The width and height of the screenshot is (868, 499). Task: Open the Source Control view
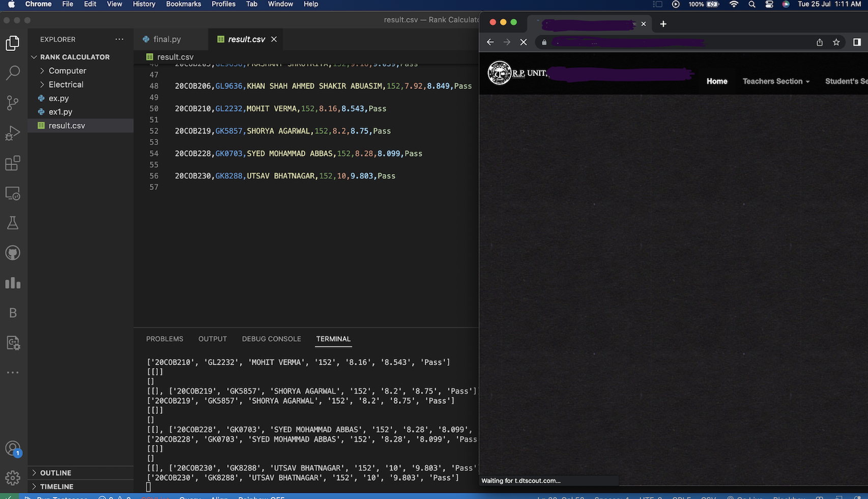[13, 103]
